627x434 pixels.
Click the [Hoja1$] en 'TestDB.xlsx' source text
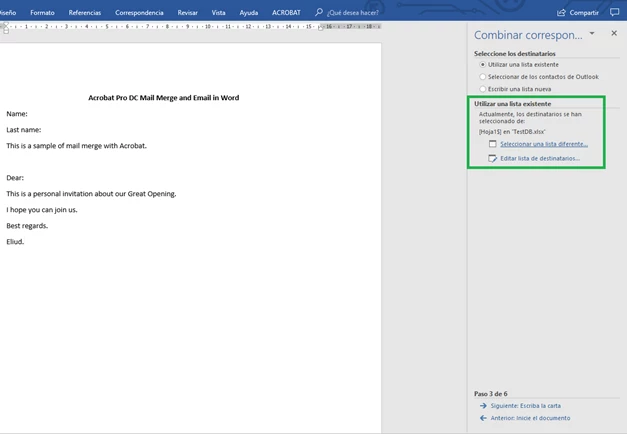point(512,132)
